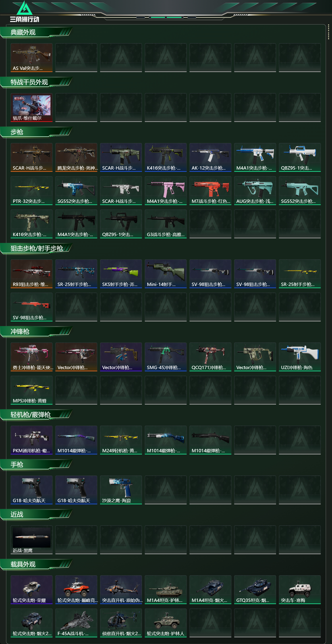The image size is (332, 644).
Task: Open the 近战-黑鹰 melee knife
Action: pos(31,540)
